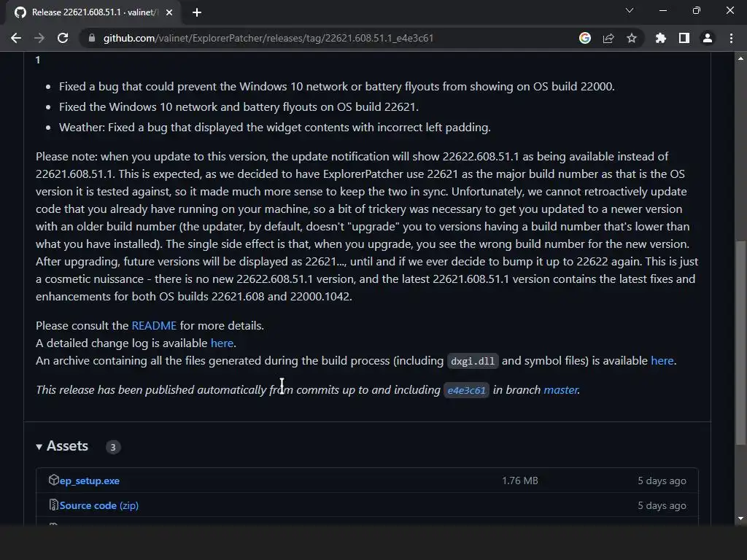Click scrollbar down arrow
The image size is (747, 560).
pos(740,518)
